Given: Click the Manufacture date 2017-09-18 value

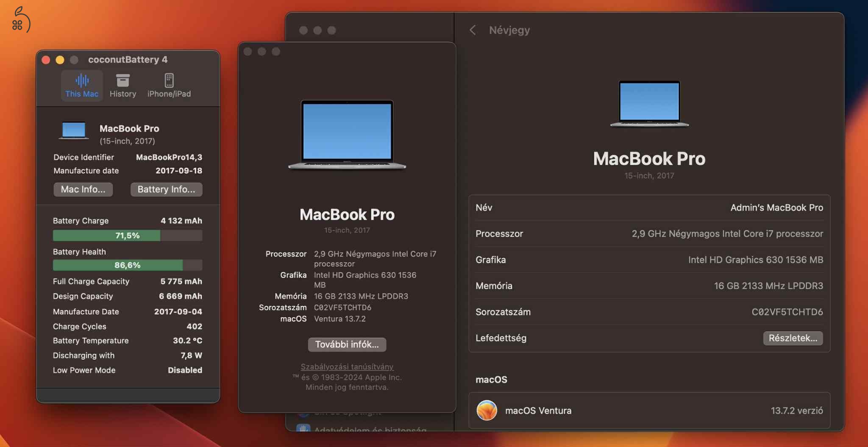Looking at the screenshot, I should (x=179, y=171).
